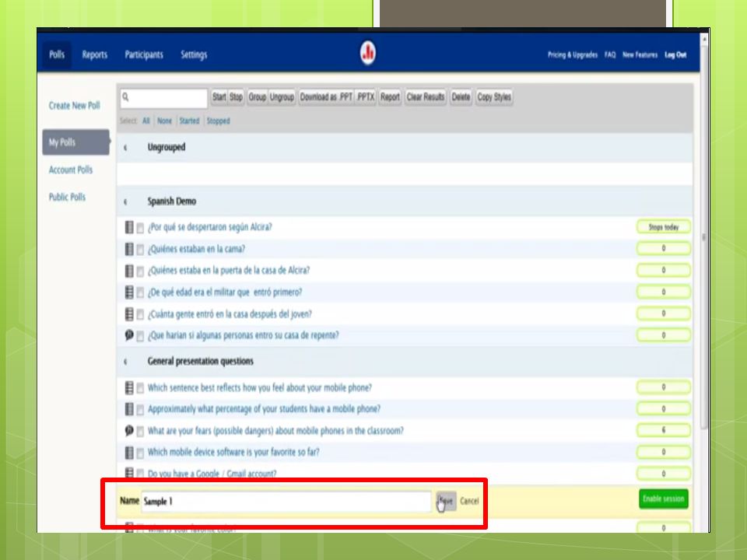Click poll type icon for 'Do you have a Google / Gmail account?'
The width and height of the screenshot is (747, 560).
(129, 472)
